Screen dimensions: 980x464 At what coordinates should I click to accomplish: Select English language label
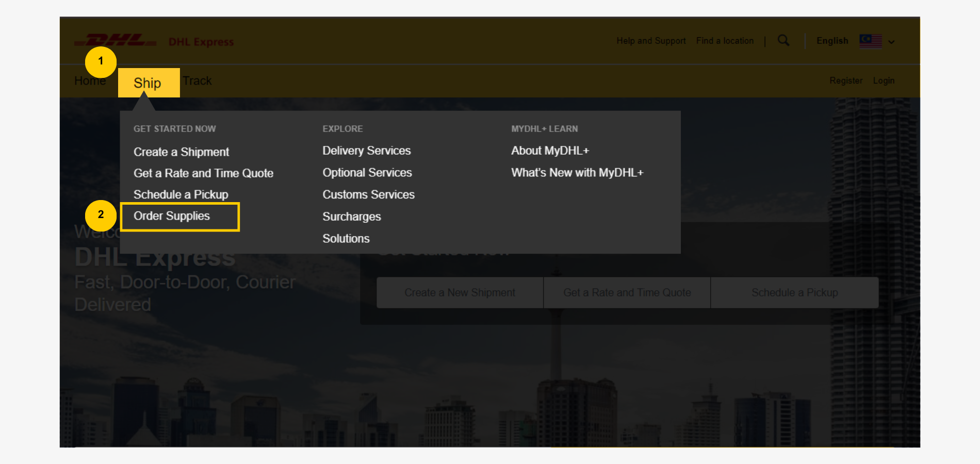(x=832, y=41)
